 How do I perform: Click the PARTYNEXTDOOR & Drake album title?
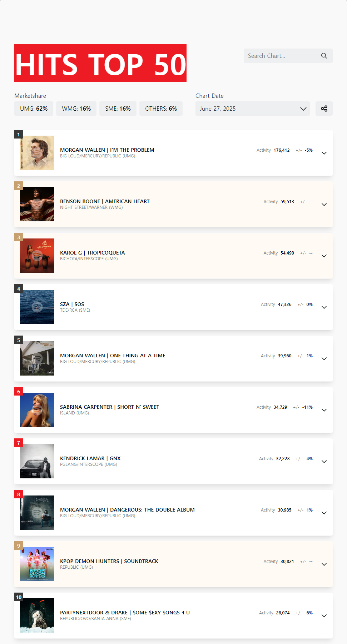point(125,613)
